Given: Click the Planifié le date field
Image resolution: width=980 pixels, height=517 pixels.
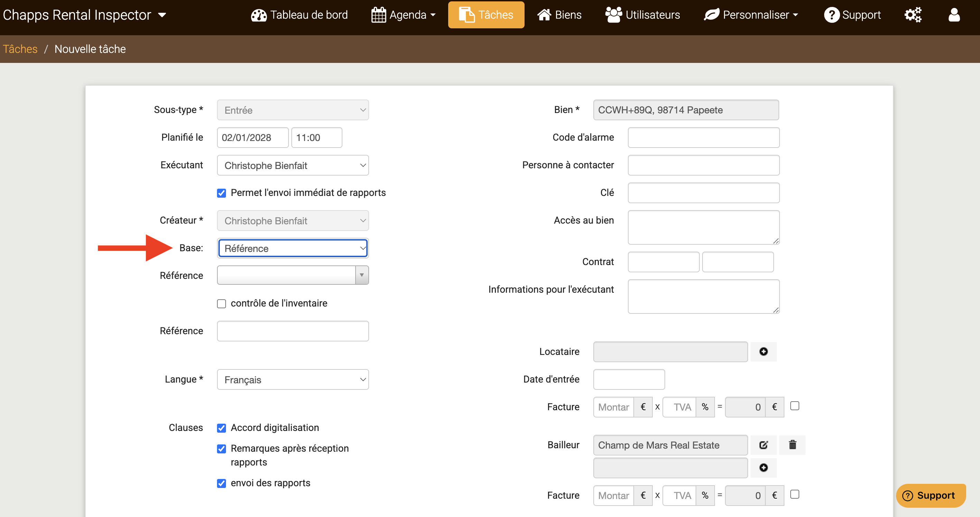Looking at the screenshot, I should point(252,138).
